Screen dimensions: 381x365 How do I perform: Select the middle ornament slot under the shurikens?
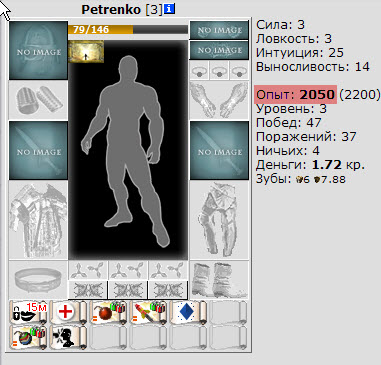pos(128,290)
